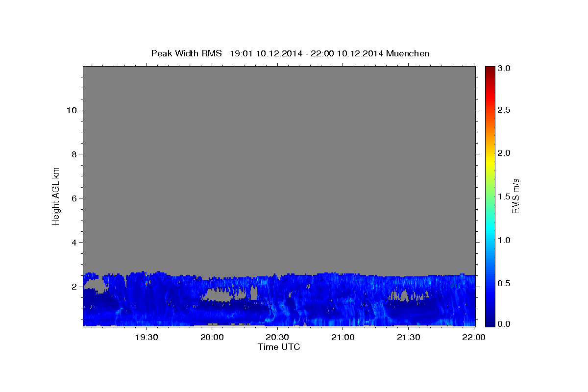Click the colorbar value 0.0

point(505,324)
